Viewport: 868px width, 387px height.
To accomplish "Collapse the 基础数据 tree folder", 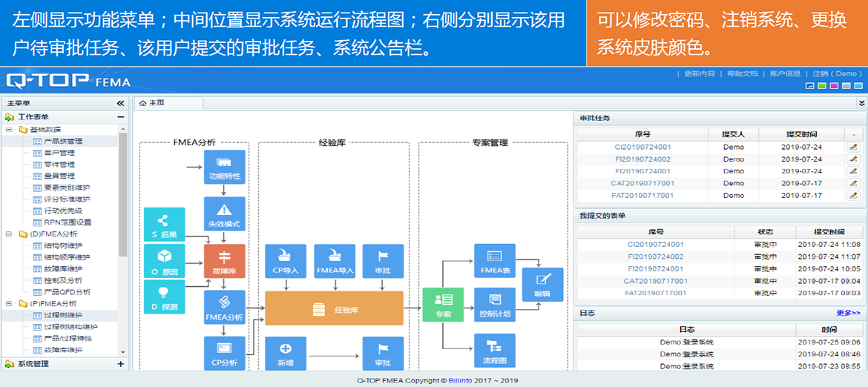I will coord(10,129).
